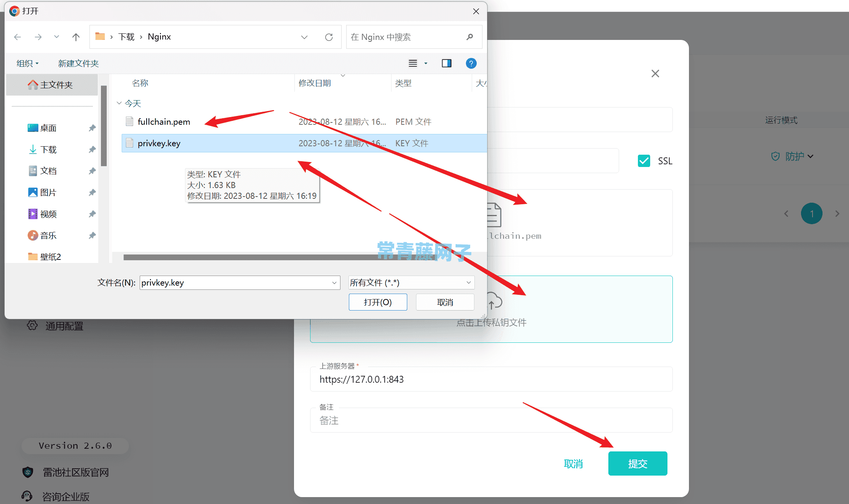
Task: Uncheck the SSL checkbox
Action: (x=644, y=161)
